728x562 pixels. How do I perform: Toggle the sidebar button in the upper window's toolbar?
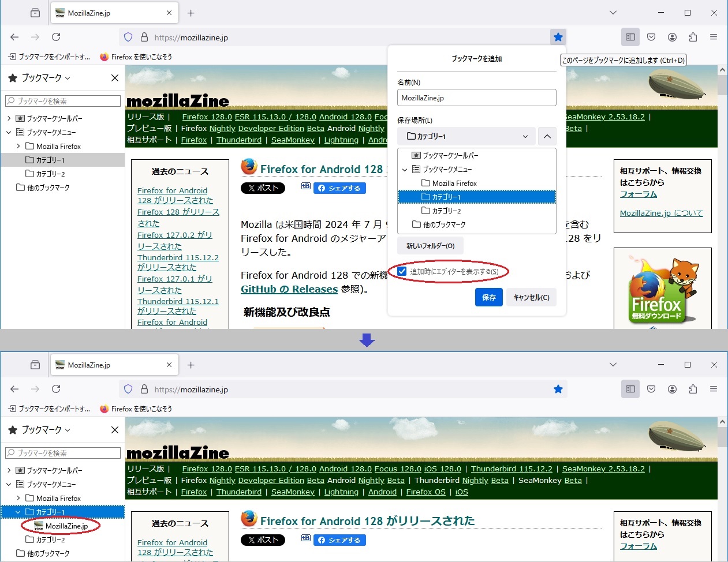pyautogui.click(x=630, y=38)
